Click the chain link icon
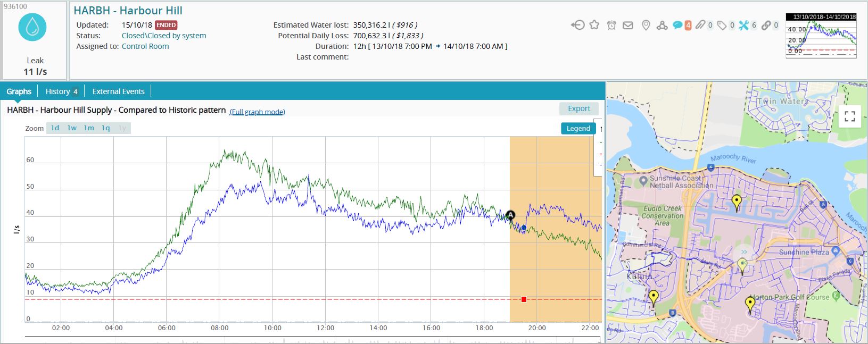The height and width of the screenshot is (344, 868). (x=766, y=25)
